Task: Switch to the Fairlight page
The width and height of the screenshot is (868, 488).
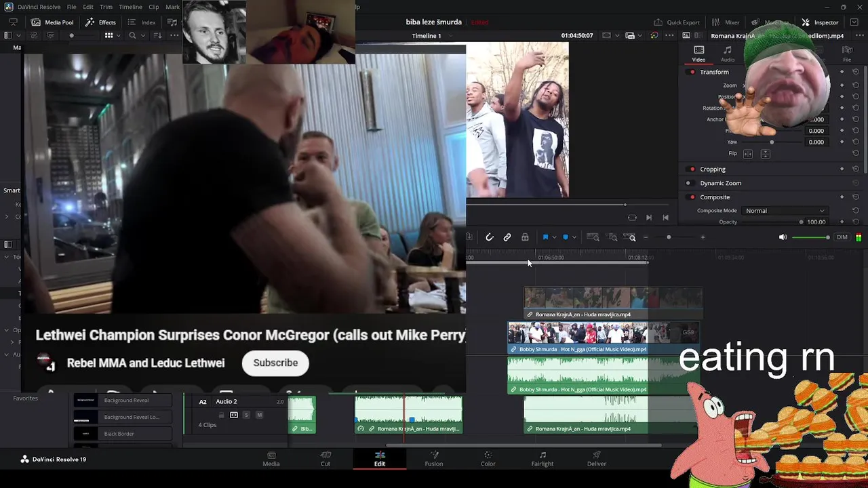Action: click(x=542, y=459)
